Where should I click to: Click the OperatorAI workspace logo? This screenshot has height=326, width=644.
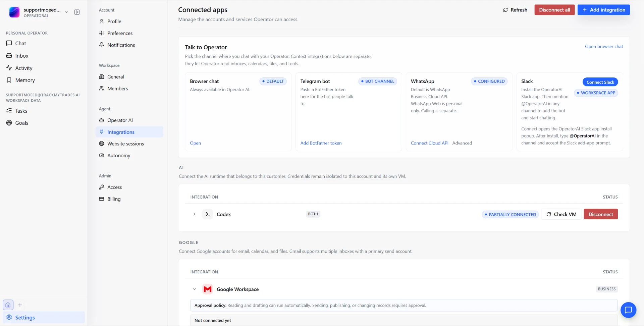coord(14,12)
